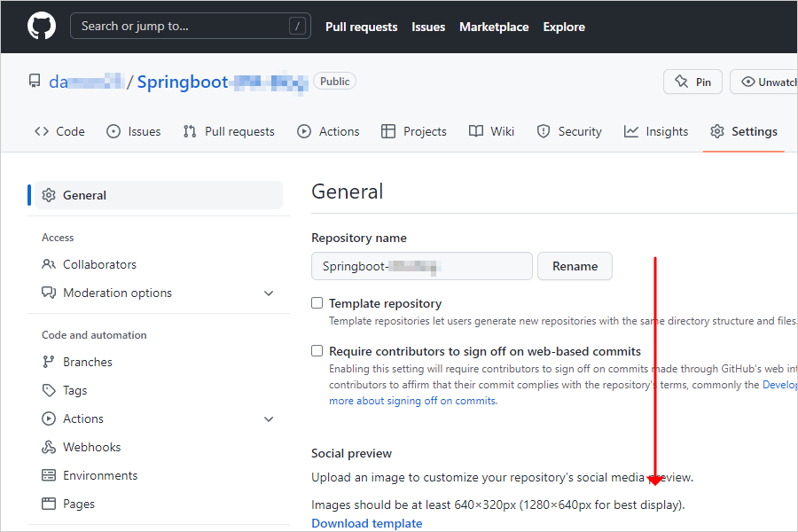Click the Rename button
Viewport: 798px width, 532px height.
[575, 266]
